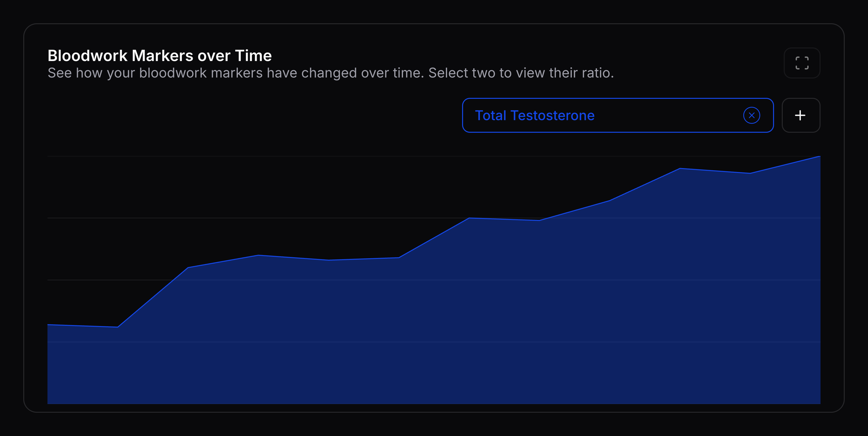This screenshot has height=436, width=868.
Task: Click the final highest data point at right edge
Action: [x=820, y=156]
